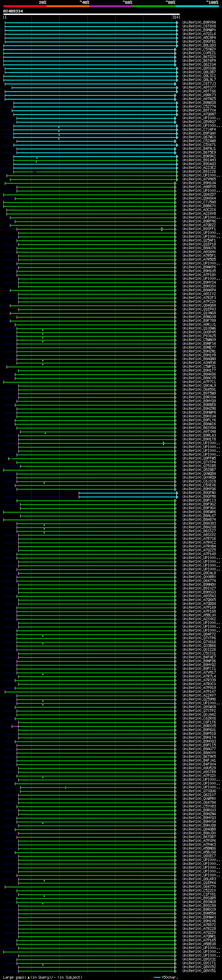
Task: Select hit label UniRef100_Q9SSQ6
Action: coord(199,68)
